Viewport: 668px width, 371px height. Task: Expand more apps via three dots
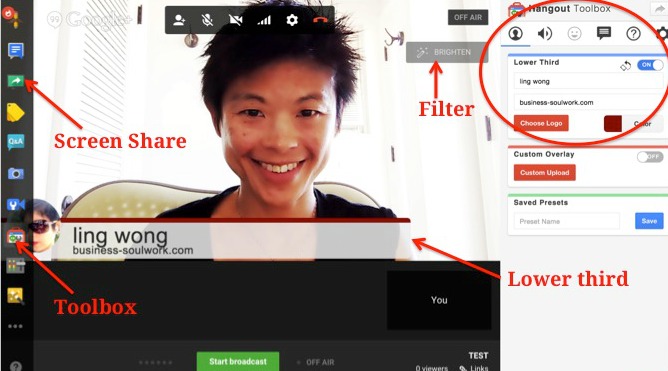pyautogui.click(x=15, y=326)
